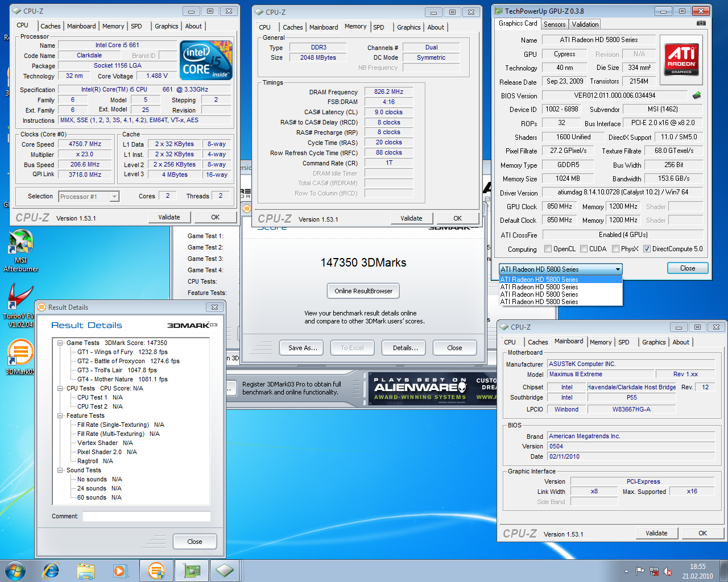Viewport: 728px width, 582px height.
Task: Click Validate in CPU-Z CPU window
Action: (x=169, y=217)
